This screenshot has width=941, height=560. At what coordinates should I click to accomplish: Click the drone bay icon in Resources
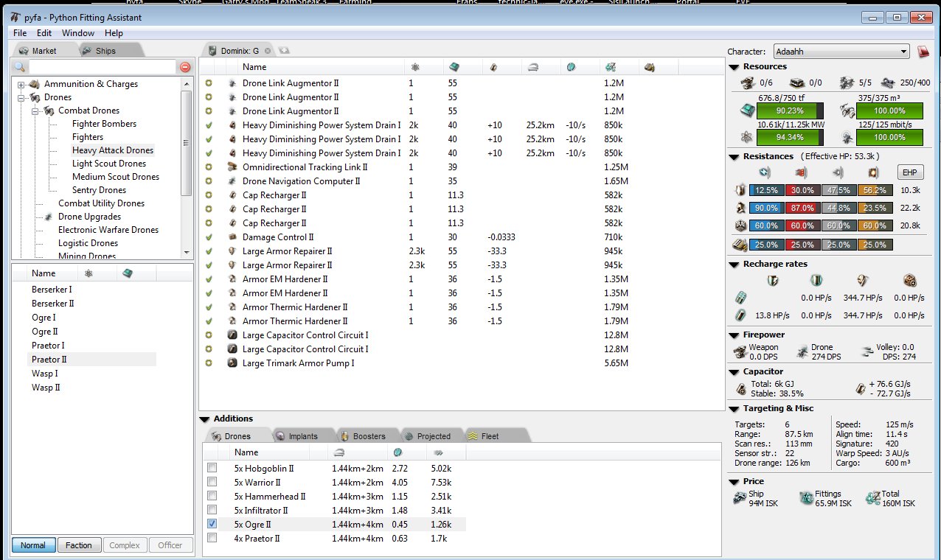tap(849, 111)
